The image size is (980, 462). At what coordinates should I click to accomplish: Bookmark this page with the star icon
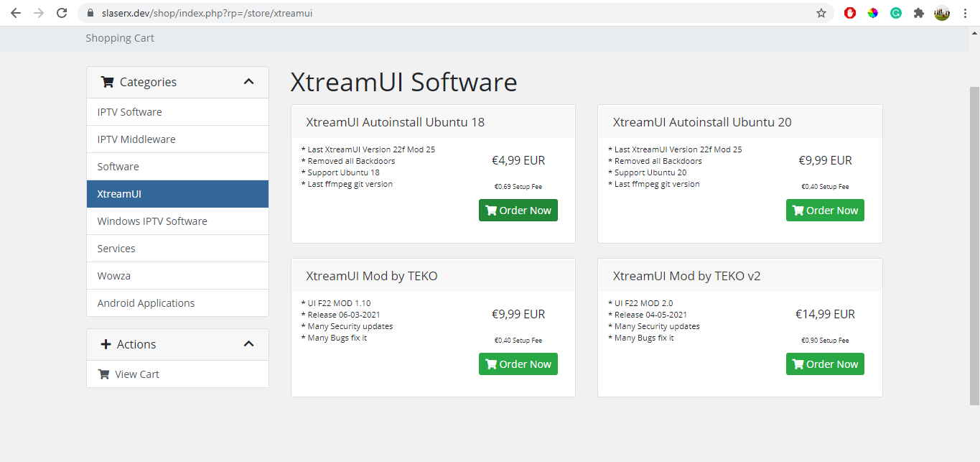click(821, 13)
